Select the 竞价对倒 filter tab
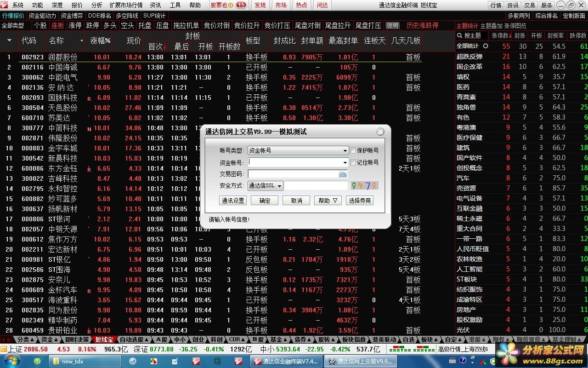 coord(217,25)
